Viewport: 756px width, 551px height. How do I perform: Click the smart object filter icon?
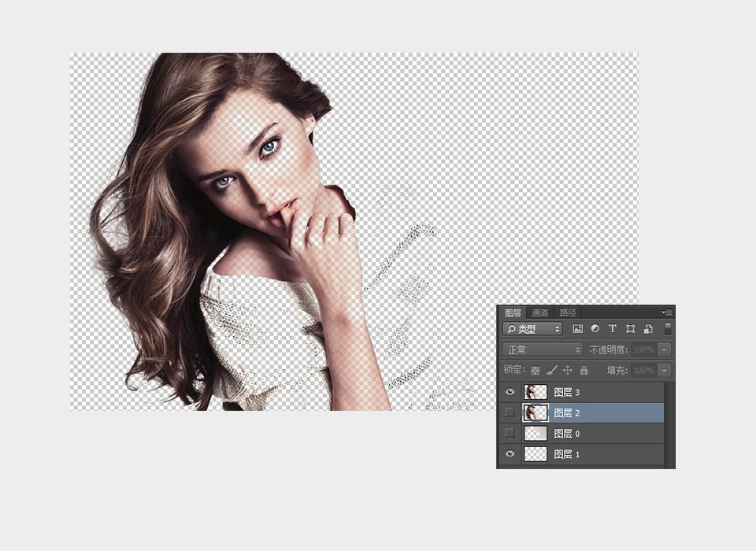click(x=648, y=329)
